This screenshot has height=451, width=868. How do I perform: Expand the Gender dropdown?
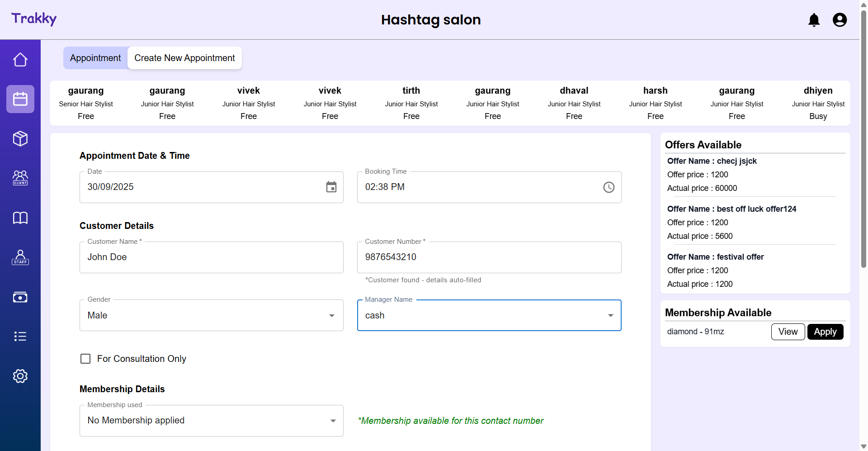[211, 315]
